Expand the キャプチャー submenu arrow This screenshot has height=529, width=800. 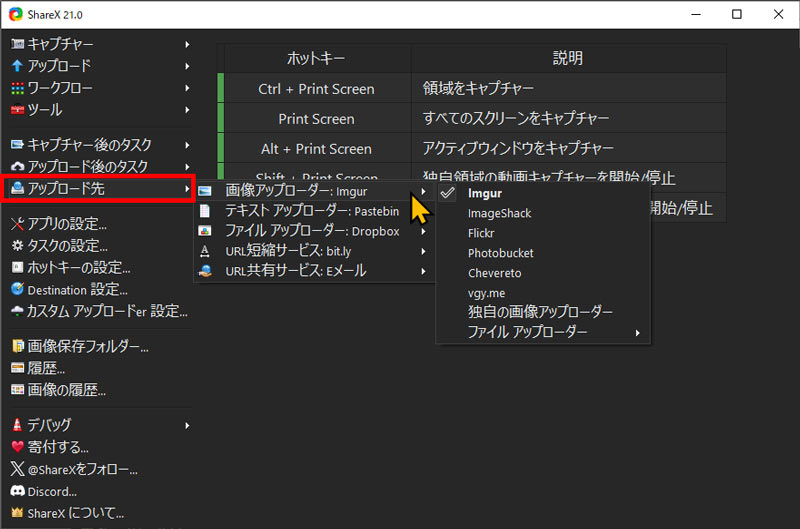tap(187, 44)
